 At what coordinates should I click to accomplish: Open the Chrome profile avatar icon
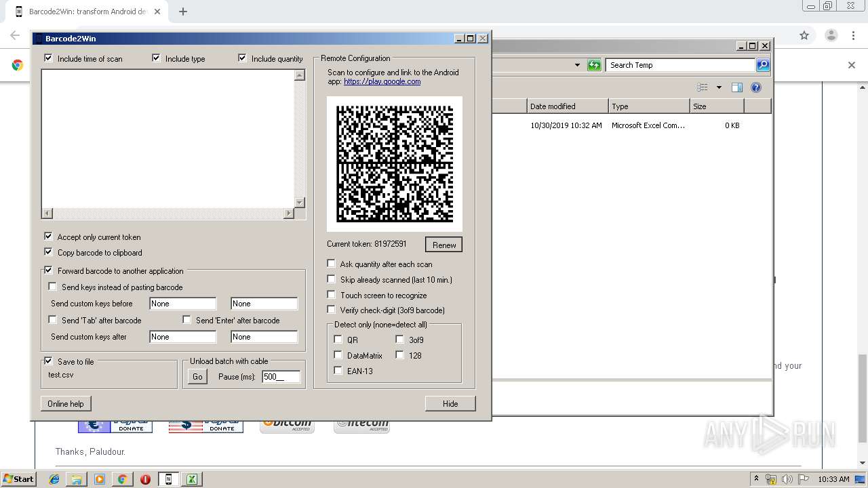pyautogui.click(x=831, y=35)
